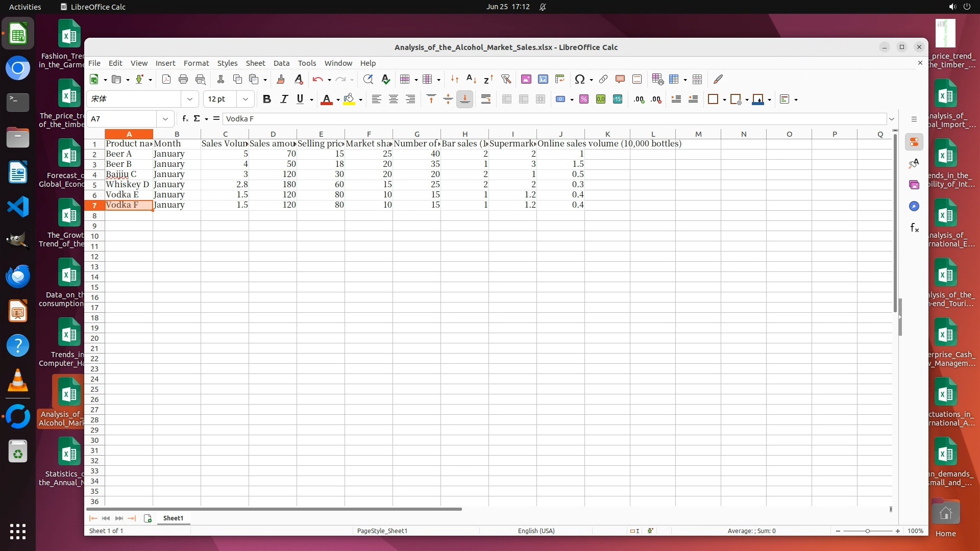The height and width of the screenshot is (551, 980).
Task: Insert a special character with Omega icon
Action: coord(579,79)
